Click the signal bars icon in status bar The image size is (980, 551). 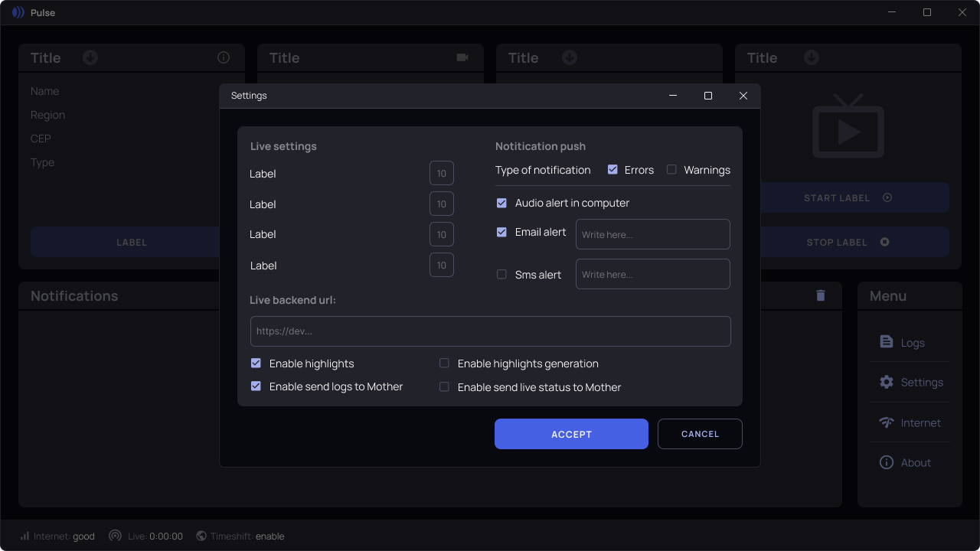(x=24, y=536)
